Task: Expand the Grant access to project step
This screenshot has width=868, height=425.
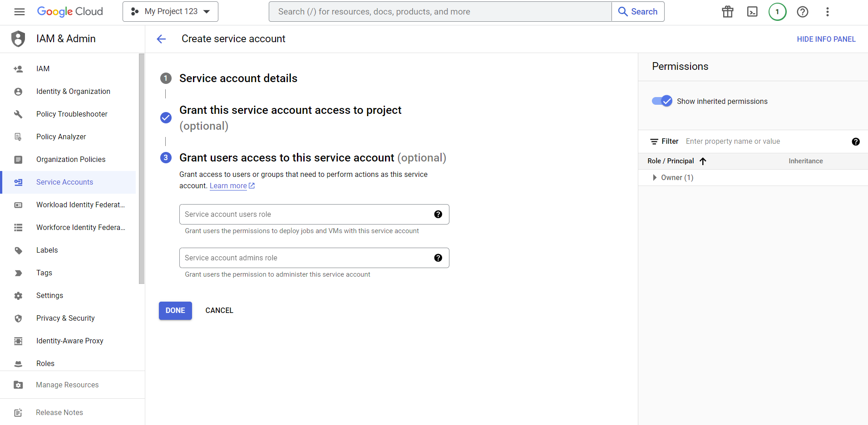Action: click(x=291, y=118)
